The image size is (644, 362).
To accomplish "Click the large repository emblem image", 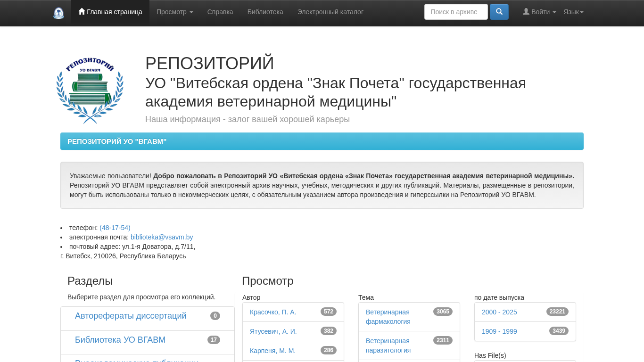I will click(90, 90).
